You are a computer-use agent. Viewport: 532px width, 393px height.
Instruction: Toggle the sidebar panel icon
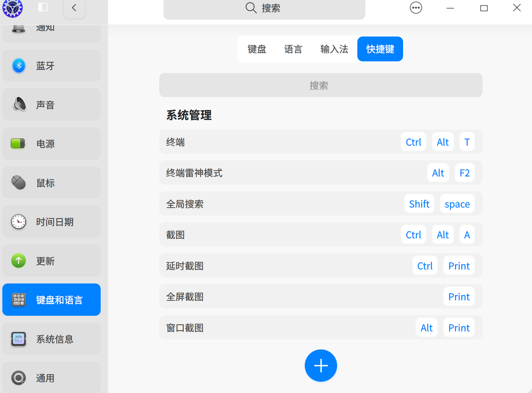pos(43,7)
